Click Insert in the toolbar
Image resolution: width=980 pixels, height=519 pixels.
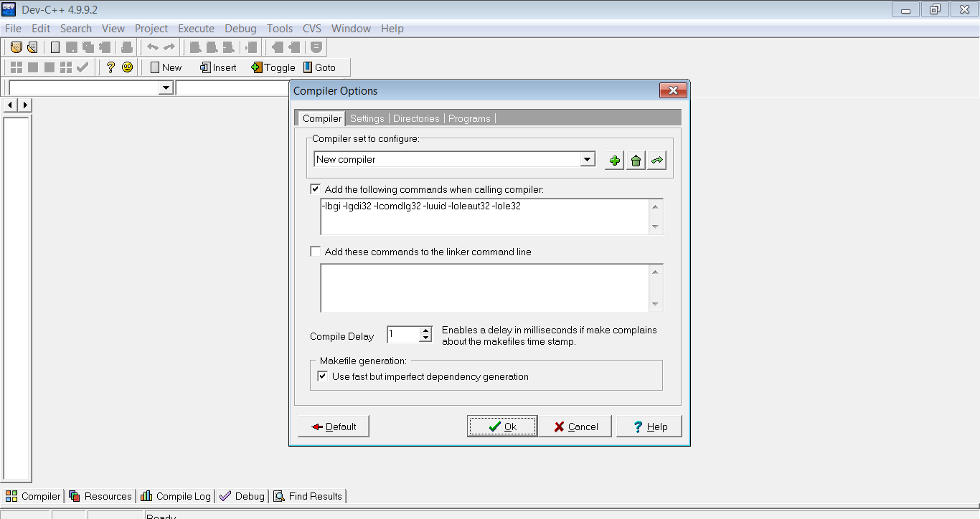(218, 67)
